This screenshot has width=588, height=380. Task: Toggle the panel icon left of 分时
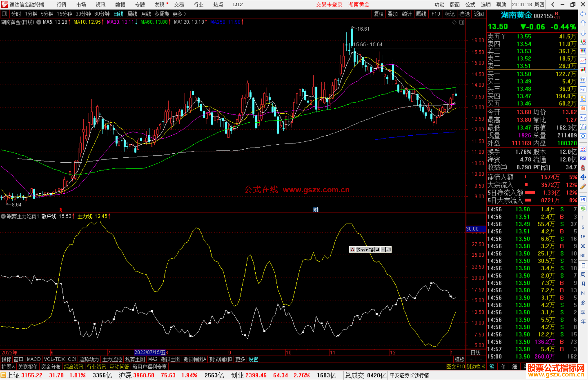click(x=4, y=14)
